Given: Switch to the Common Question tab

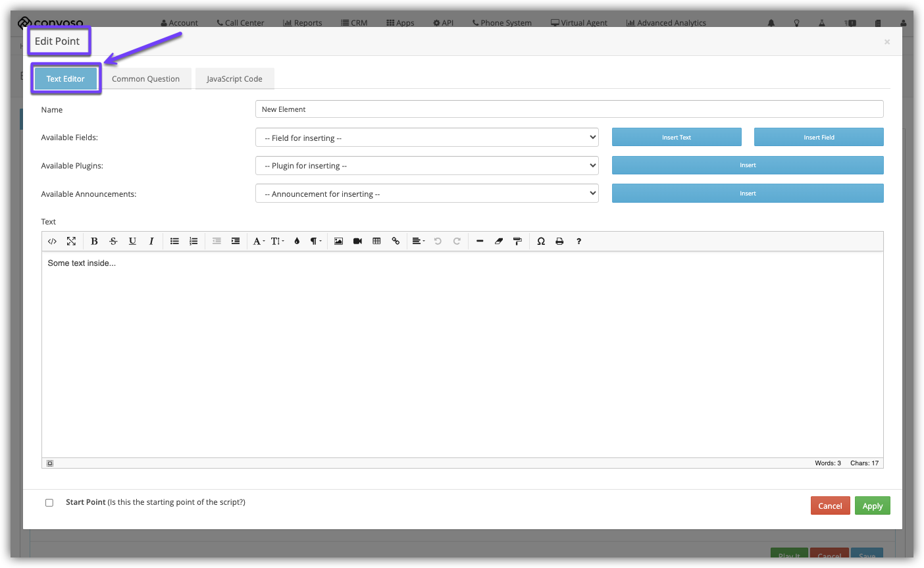Looking at the screenshot, I should point(145,79).
